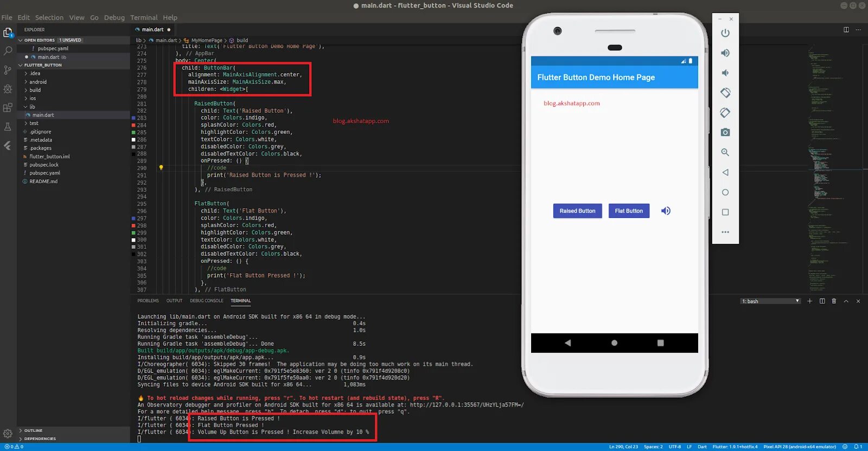The height and width of the screenshot is (451, 868).
Task: Rotate the emulator right
Action: point(725,113)
